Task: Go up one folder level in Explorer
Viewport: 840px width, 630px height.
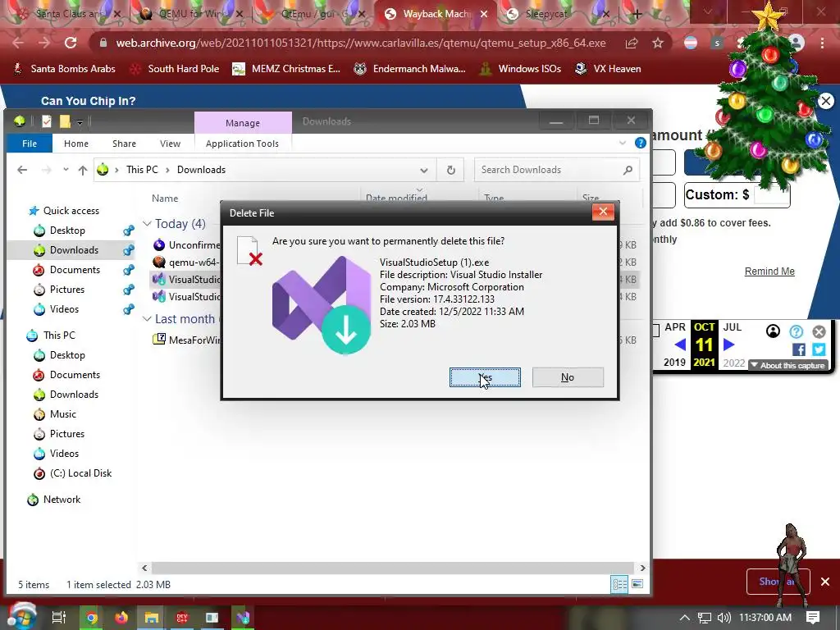Action: click(x=83, y=170)
